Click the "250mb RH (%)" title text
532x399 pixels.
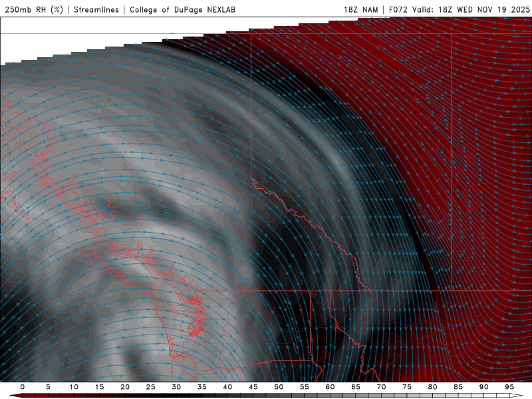point(35,9)
